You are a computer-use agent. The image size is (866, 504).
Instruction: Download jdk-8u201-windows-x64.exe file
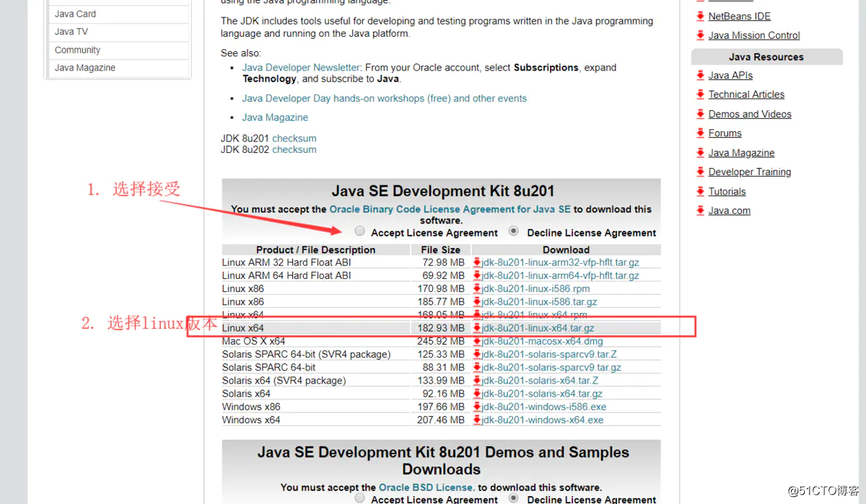point(543,420)
